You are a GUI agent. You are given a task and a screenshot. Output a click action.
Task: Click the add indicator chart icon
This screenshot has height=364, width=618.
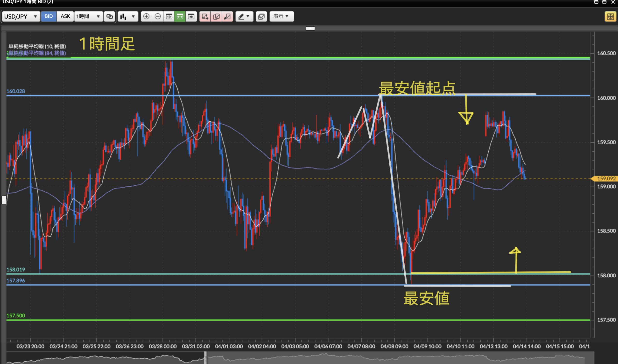point(205,16)
